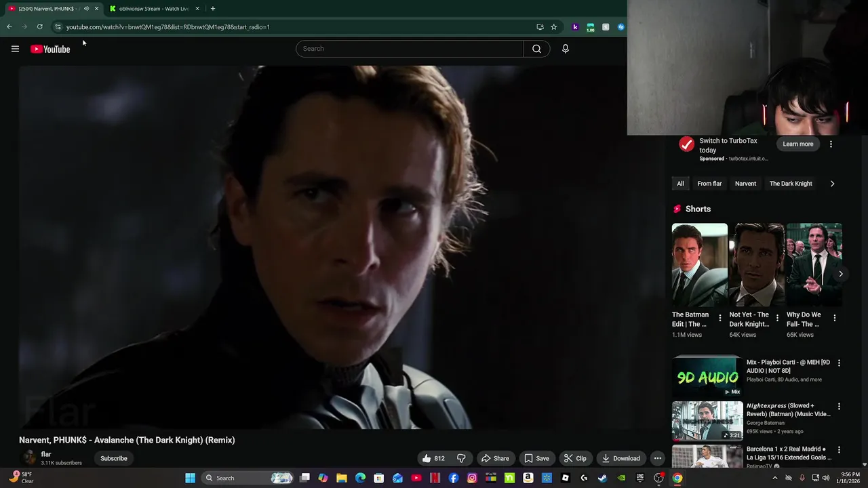868x488 pixels.
Task: Open options for The Batman Edit short
Action: 720,318
